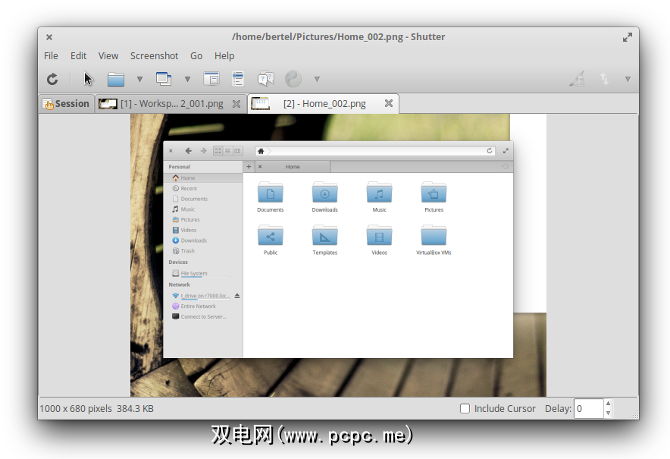Capture the full desktop icon

[116, 79]
